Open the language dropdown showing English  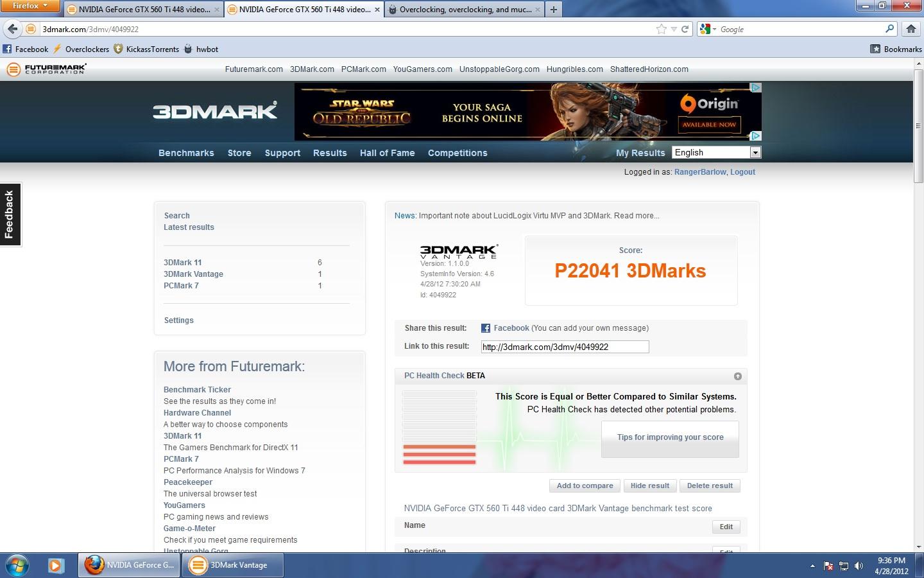click(x=716, y=152)
